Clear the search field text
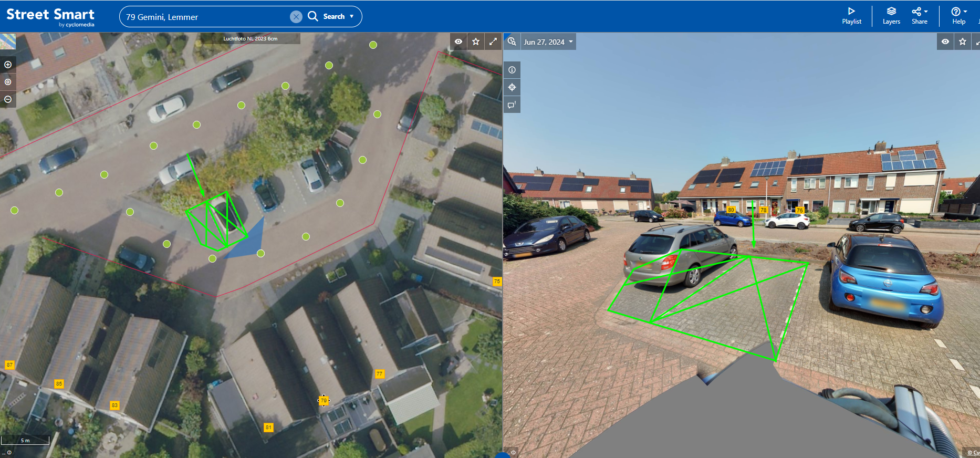The image size is (980, 458). (x=296, y=17)
